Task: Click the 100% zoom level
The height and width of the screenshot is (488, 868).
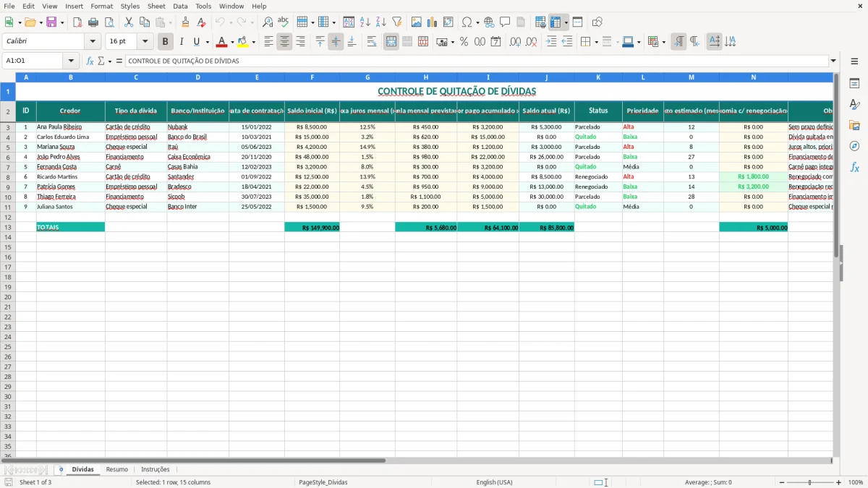Action: click(x=856, y=482)
